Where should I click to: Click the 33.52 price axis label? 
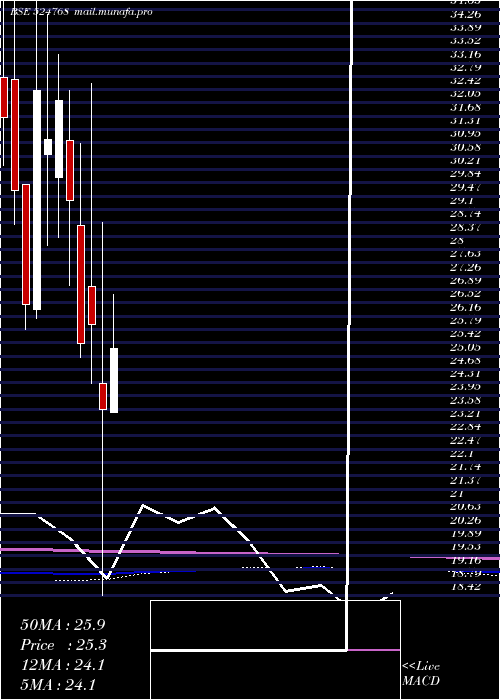pyautogui.click(x=466, y=41)
